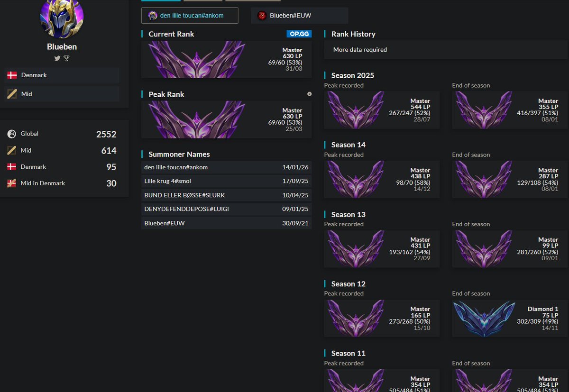Click the Denmark flag icon in the profile
The width and height of the screenshot is (569, 392).
click(12, 75)
